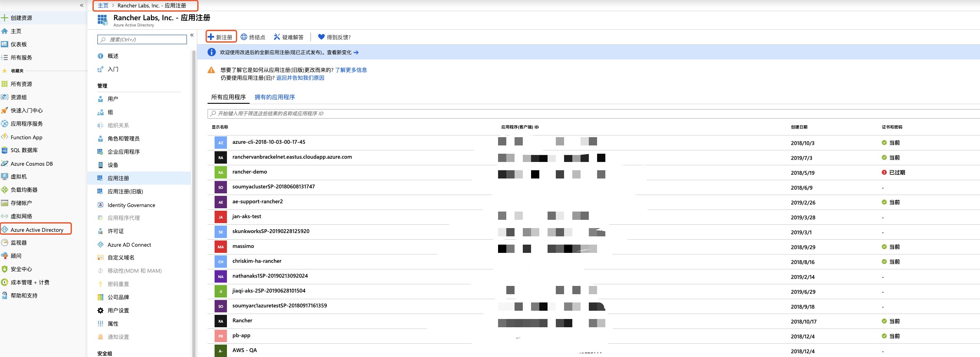Open 虚拟机 monitor icon
980x357 pixels.
pos(5,176)
